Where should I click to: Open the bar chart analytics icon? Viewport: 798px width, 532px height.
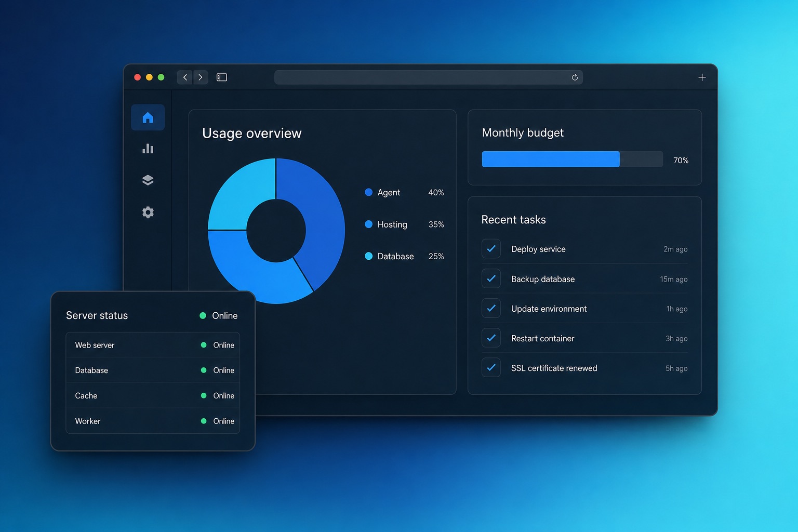[x=148, y=149]
